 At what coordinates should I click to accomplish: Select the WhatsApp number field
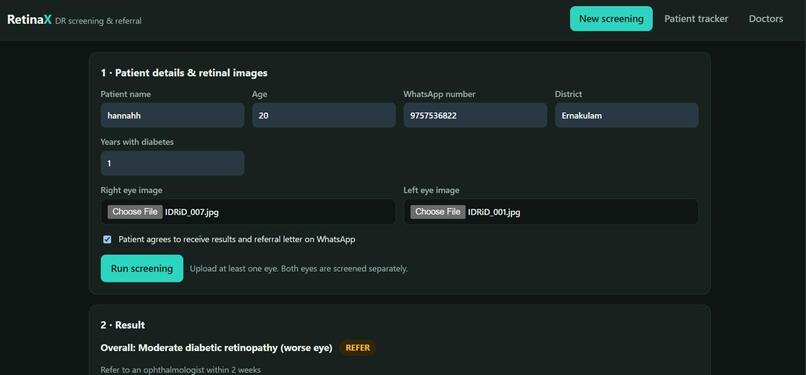(475, 115)
